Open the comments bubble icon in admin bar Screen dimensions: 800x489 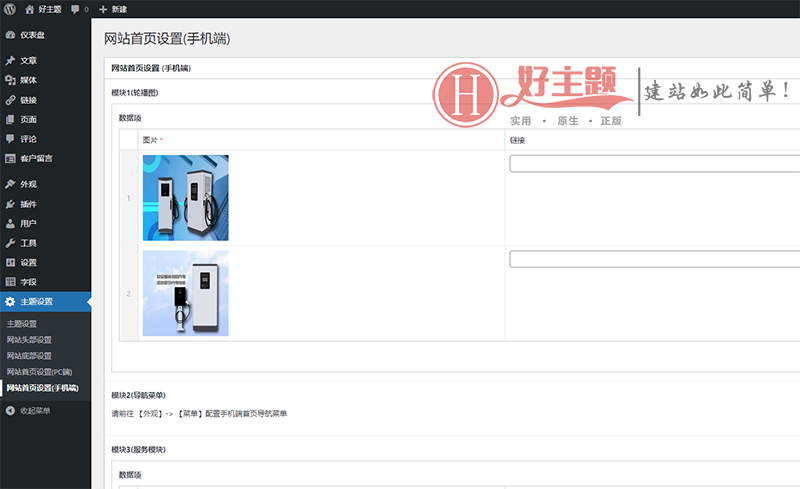coord(76,9)
